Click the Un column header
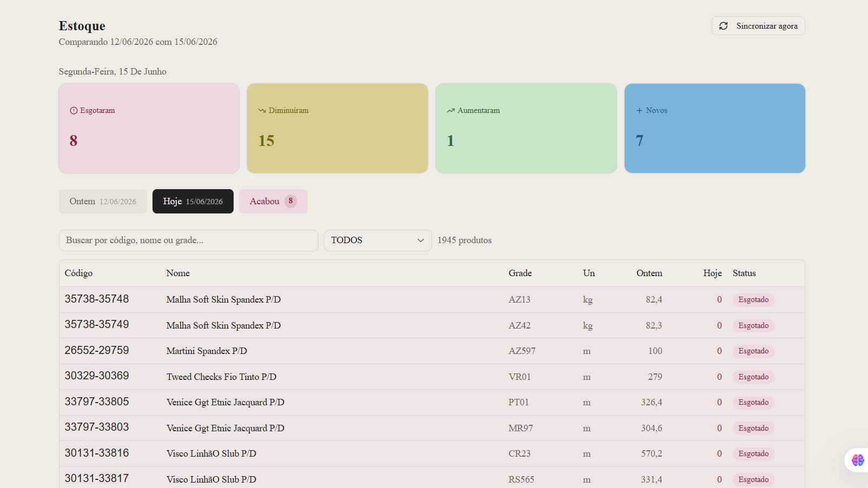The height and width of the screenshot is (488, 868). pyautogui.click(x=589, y=273)
